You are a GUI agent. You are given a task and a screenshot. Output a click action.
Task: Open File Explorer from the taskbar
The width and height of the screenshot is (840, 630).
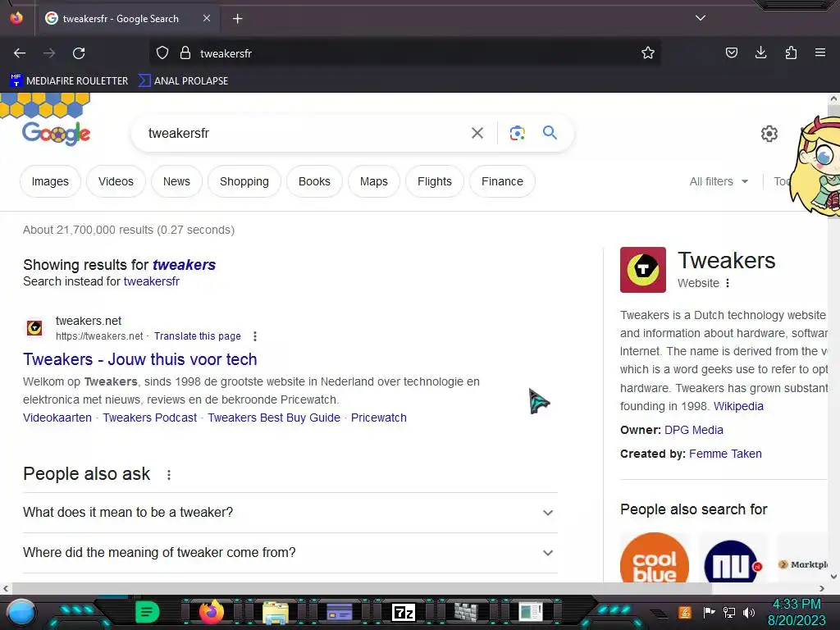tap(276, 612)
